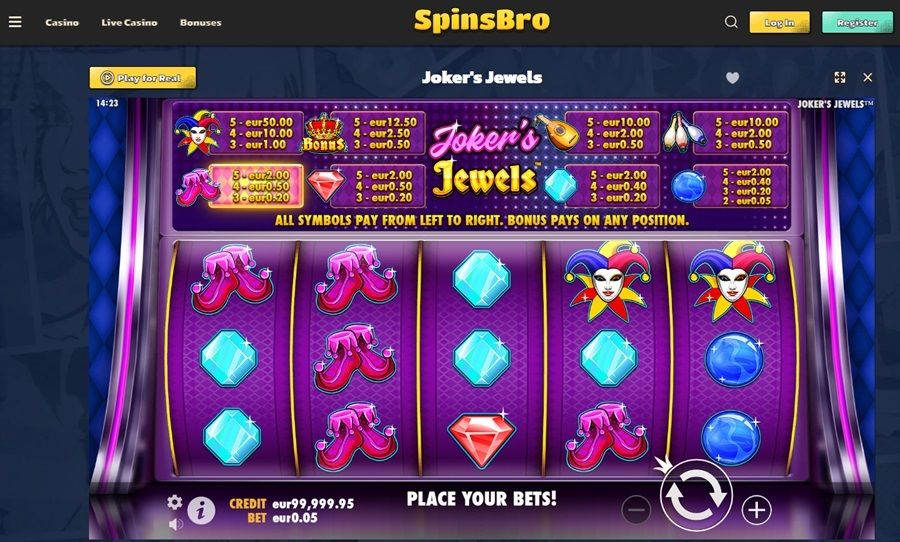Click the Log In button
900x542 pixels.
[779, 22]
